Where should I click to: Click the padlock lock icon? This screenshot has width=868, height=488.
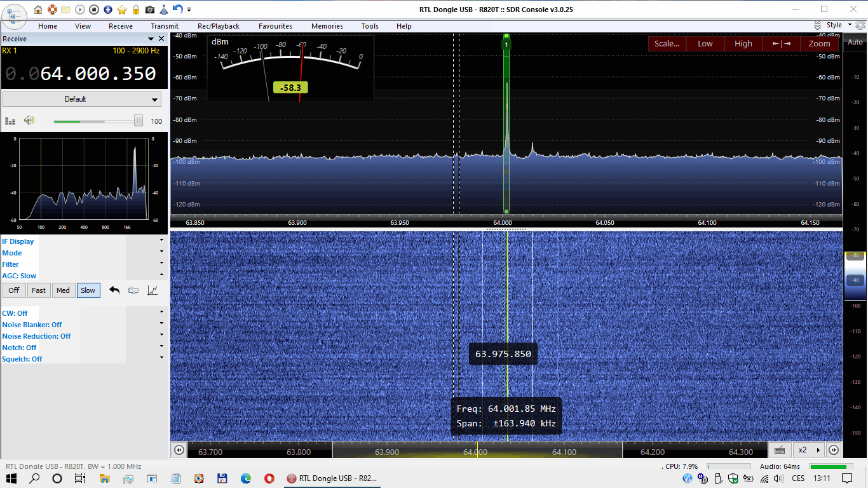[x=135, y=10]
